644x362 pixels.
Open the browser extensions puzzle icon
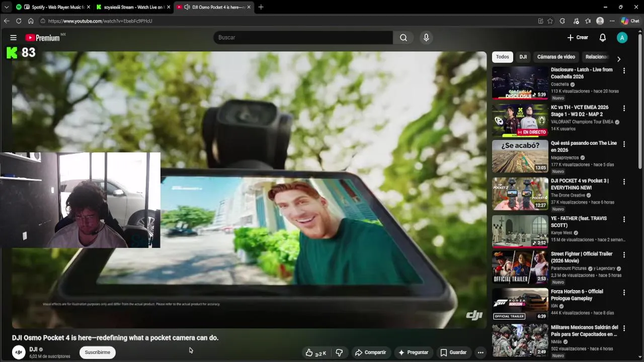562,21
